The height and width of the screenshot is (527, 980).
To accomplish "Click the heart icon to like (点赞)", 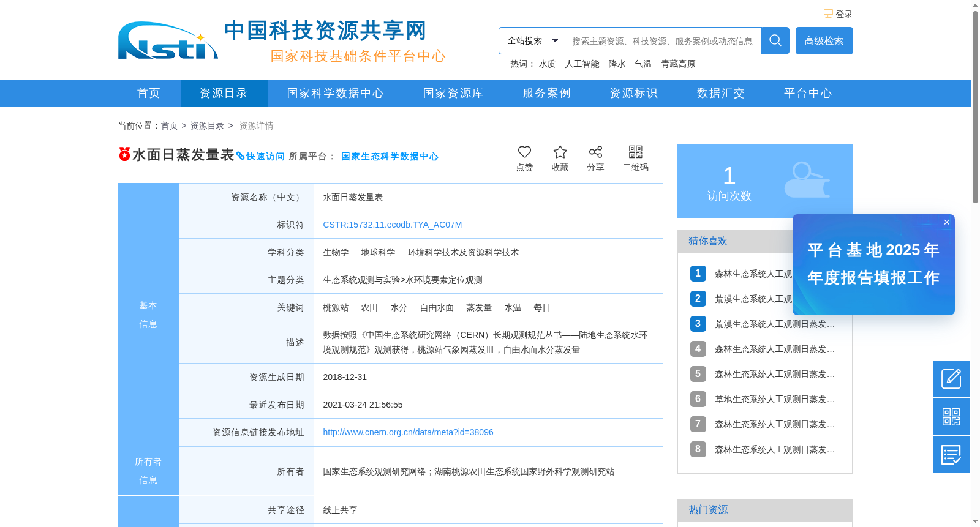I will tap(524, 152).
